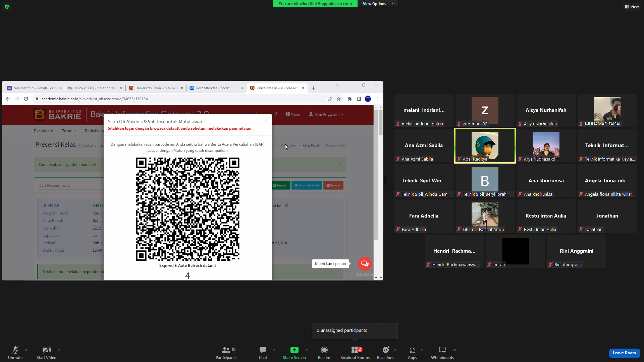Click the browser share page icon
This screenshot has height=362, width=644.
pyautogui.click(x=330, y=99)
